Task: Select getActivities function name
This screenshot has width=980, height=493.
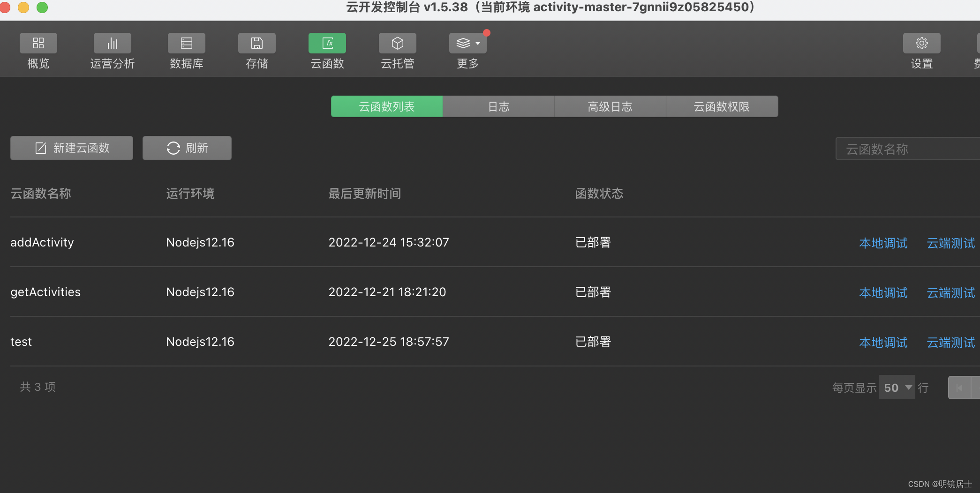Action: (x=45, y=292)
